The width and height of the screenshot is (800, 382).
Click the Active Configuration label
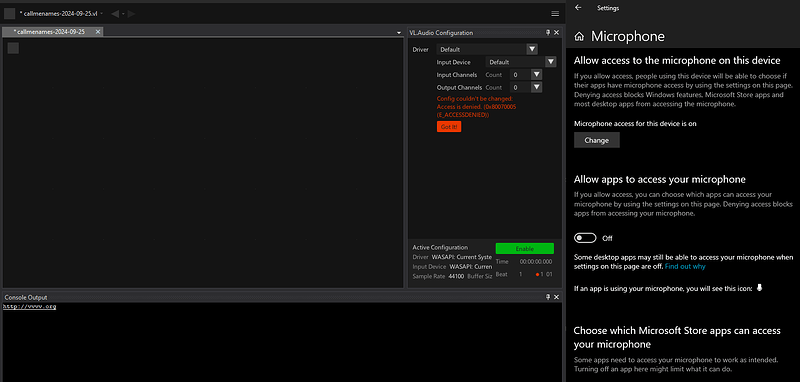click(x=440, y=247)
